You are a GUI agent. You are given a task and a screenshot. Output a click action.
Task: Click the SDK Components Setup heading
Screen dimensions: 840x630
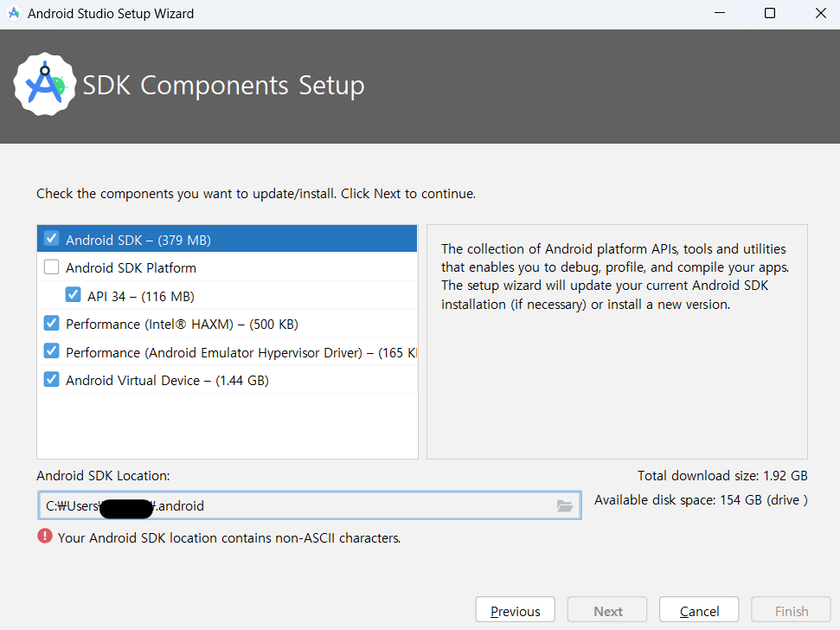pyautogui.click(x=223, y=86)
